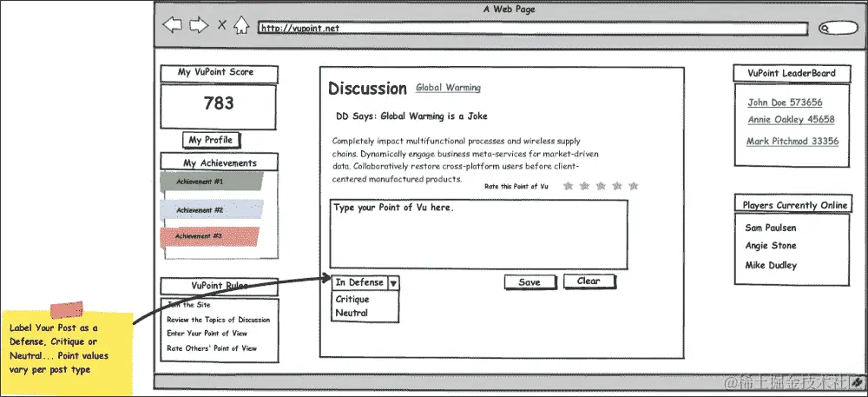The width and height of the screenshot is (868, 397).
Task: Select the red Achievement #3 banner
Action: tap(210, 236)
